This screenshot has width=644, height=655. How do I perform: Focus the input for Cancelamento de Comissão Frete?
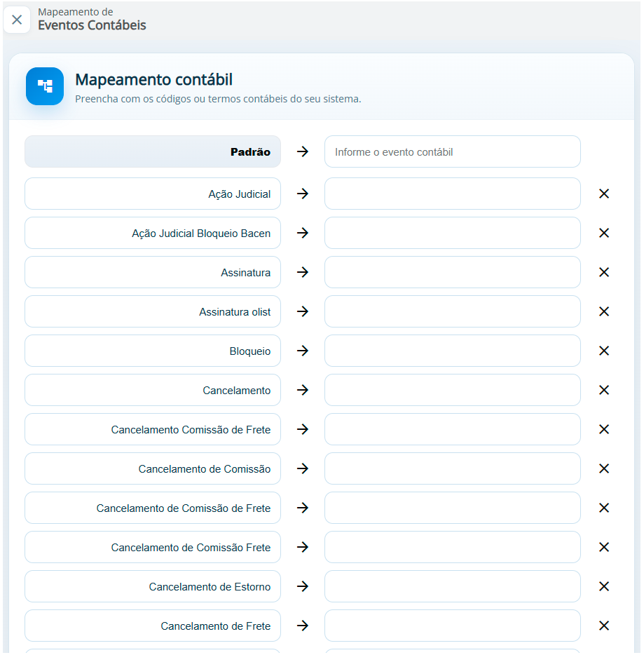point(453,547)
